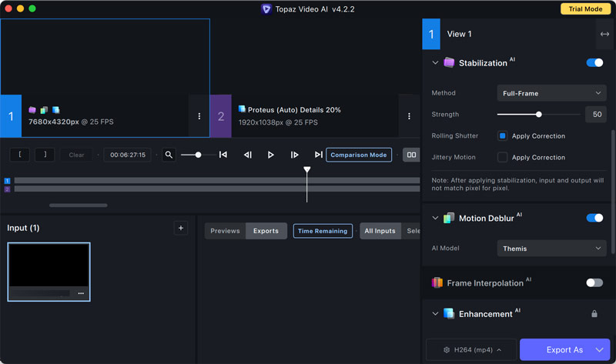Screen dimensions: 616x364
Task: Enable the Frame Interpolation toggle
Action: 594,282
